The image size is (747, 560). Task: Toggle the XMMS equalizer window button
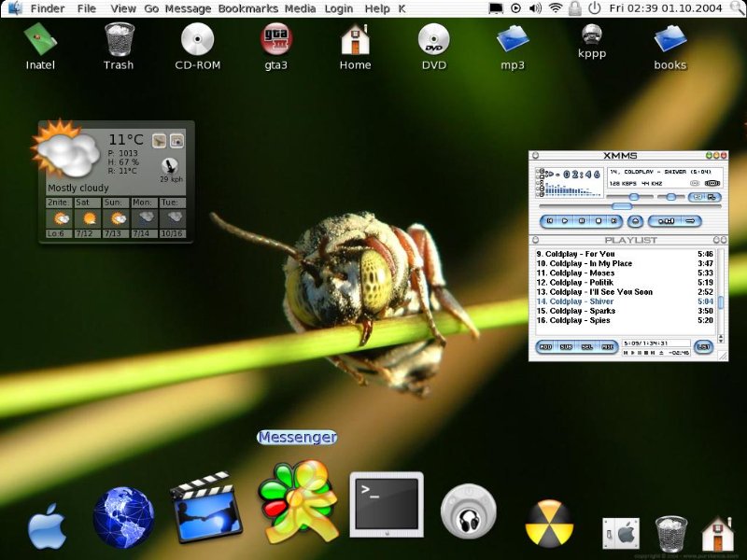point(698,197)
